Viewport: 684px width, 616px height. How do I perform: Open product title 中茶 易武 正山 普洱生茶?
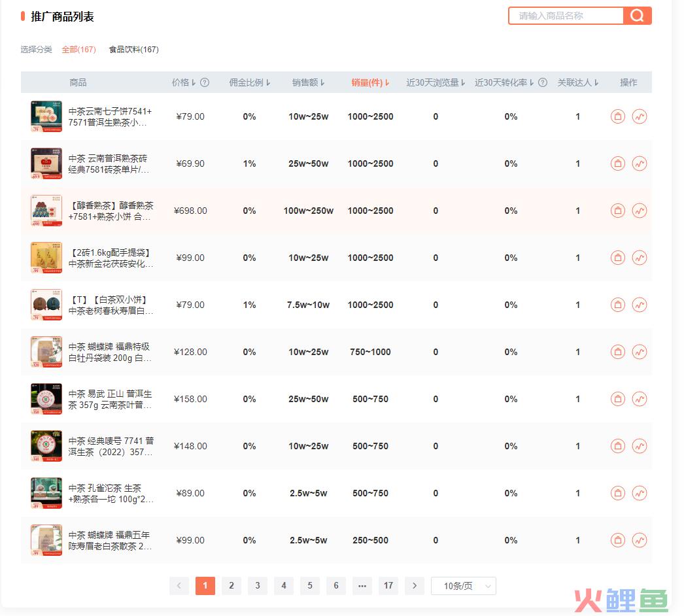(110, 400)
